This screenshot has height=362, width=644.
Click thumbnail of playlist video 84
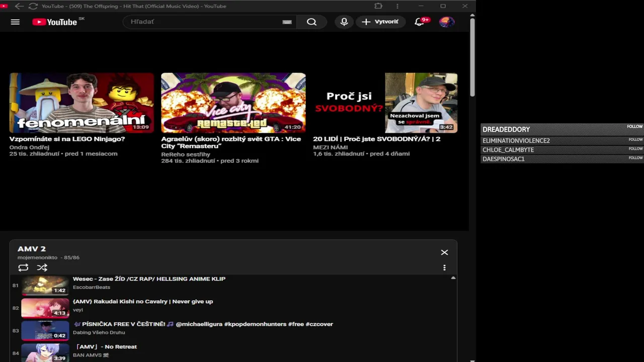tap(45, 352)
